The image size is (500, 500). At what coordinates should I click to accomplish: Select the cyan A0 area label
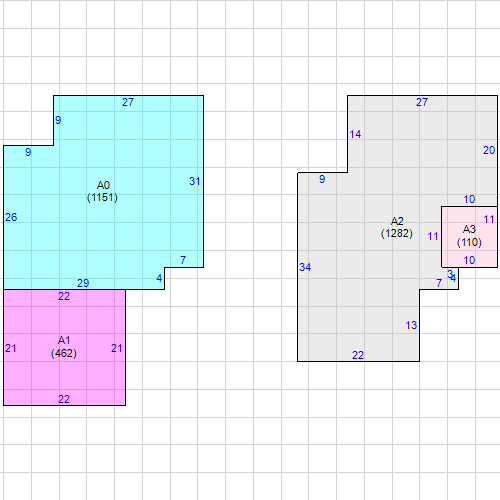pyautogui.click(x=103, y=185)
